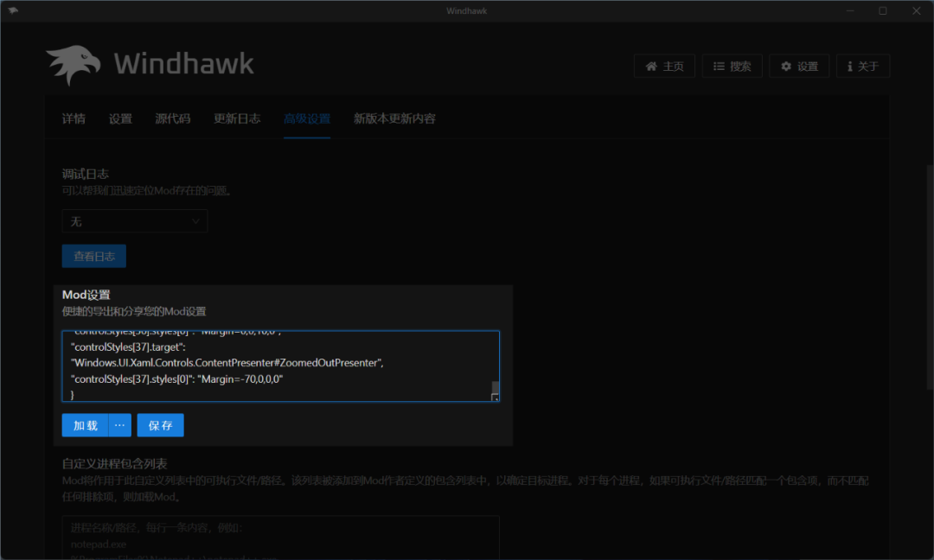Viewport: 934px width, 560px height.
Task: Click the 调试日志 heading
Action: (85, 174)
